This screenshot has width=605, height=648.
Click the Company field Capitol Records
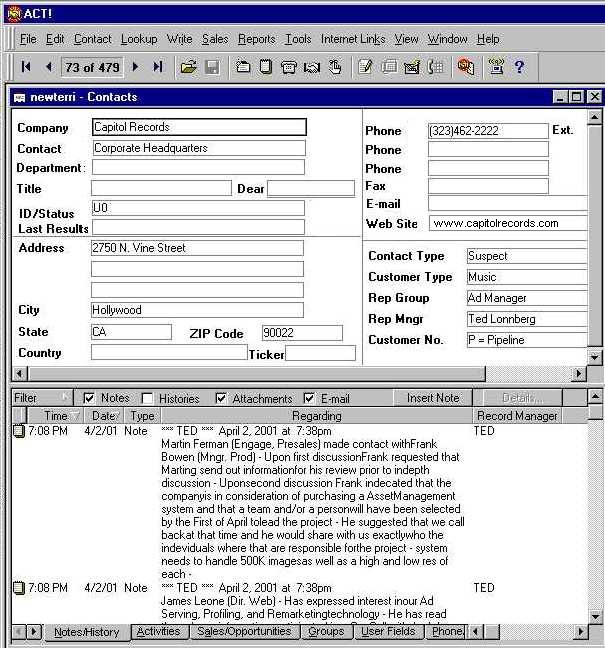tap(199, 127)
